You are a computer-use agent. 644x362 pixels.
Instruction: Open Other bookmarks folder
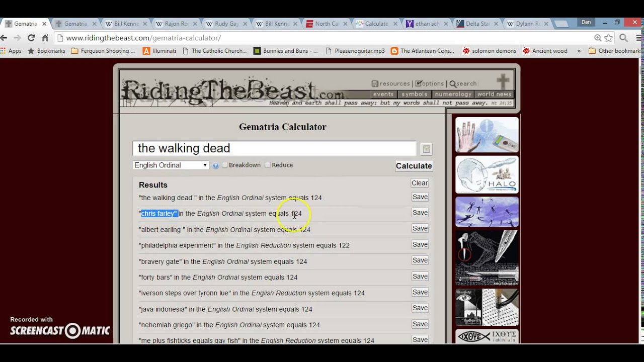(x=615, y=51)
